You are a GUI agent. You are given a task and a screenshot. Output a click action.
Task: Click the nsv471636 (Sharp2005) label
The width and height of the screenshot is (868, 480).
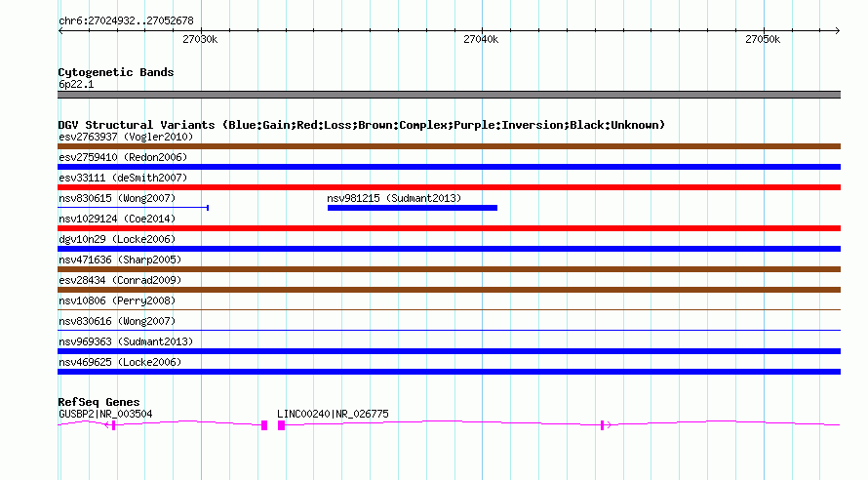coord(120,260)
